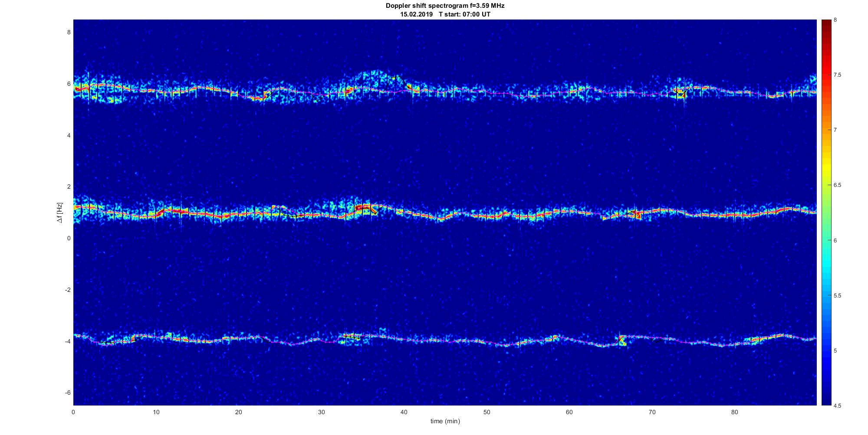Click x-axis tick label '20'
The height and width of the screenshot is (435, 868).
238,412
